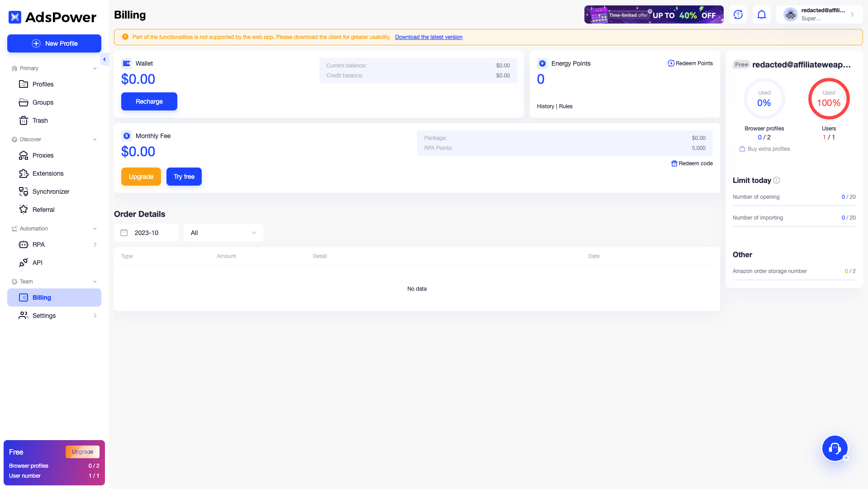The height and width of the screenshot is (489, 868).
Task: Go to the Synchronizer page
Action: pyautogui.click(x=51, y=192)
